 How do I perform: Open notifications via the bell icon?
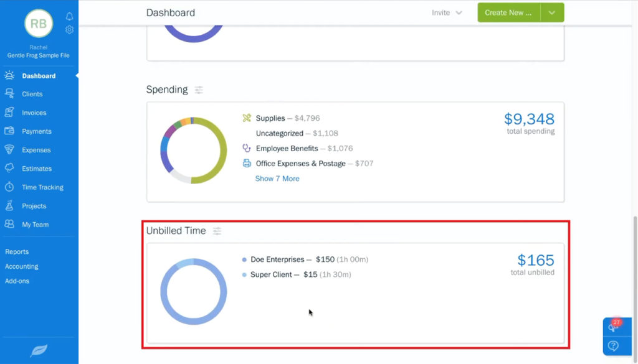(x=70, y=16)
